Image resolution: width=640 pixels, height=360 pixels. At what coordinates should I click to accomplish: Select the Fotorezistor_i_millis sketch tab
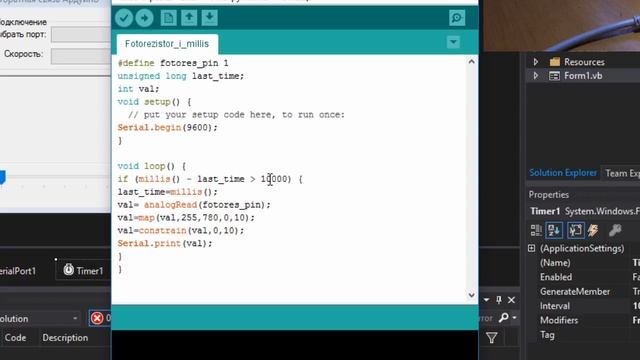coord(167,44)
